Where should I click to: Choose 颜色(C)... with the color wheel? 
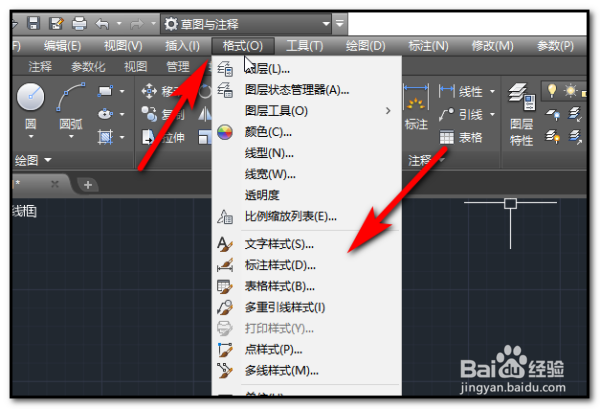point(307,132)
